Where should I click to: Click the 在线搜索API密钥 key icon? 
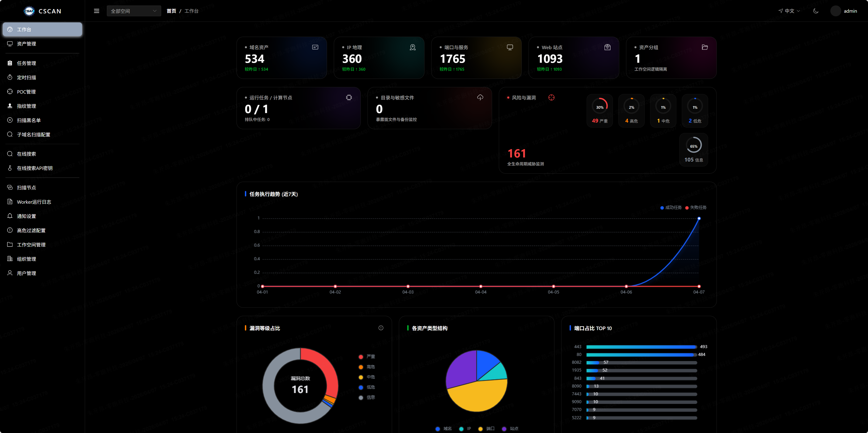point(10,168)
